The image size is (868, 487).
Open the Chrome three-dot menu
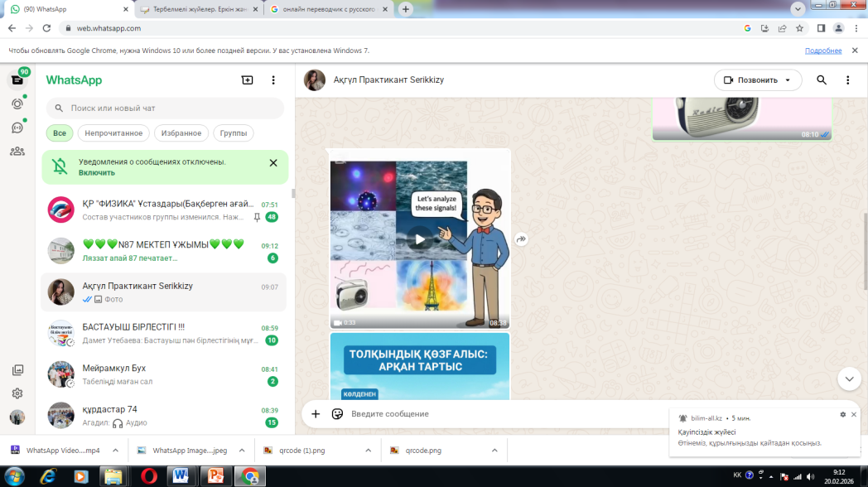pos(856,28)
